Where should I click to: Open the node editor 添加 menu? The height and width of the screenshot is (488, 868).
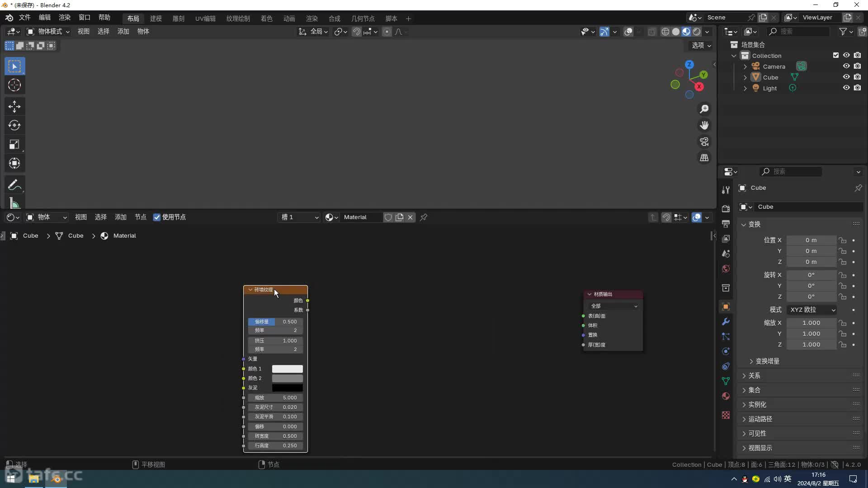tap(121, 217)
